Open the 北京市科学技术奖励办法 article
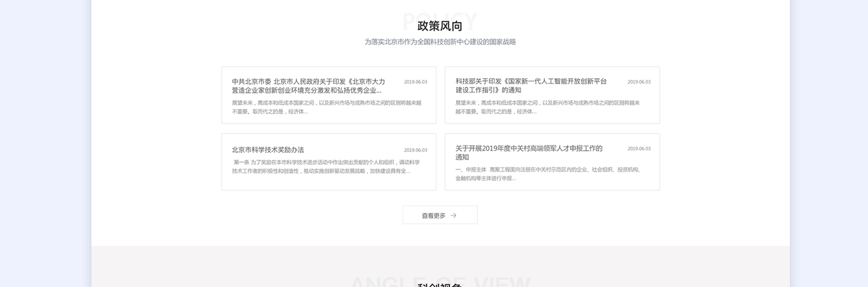868x287 pixels. coord(268,150)
